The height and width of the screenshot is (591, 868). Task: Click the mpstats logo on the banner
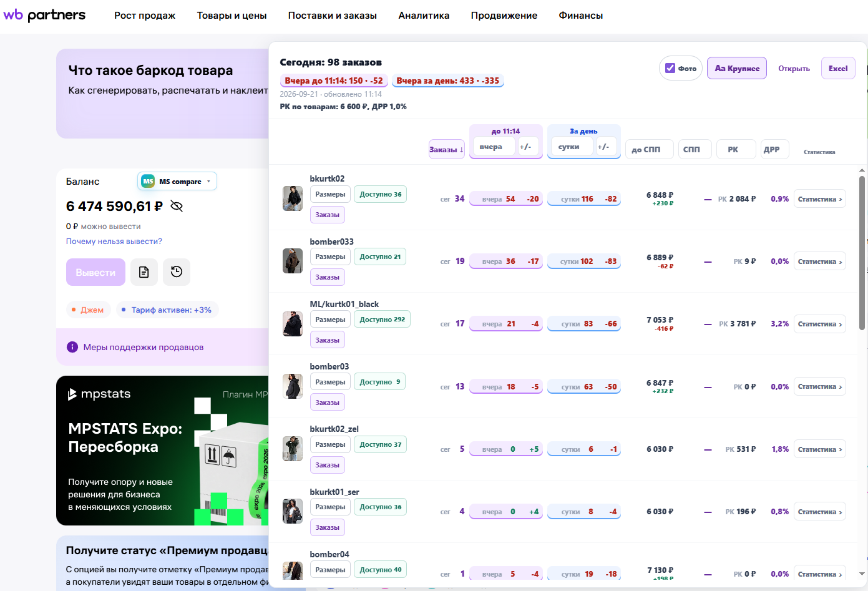click(x=99, y=394)
